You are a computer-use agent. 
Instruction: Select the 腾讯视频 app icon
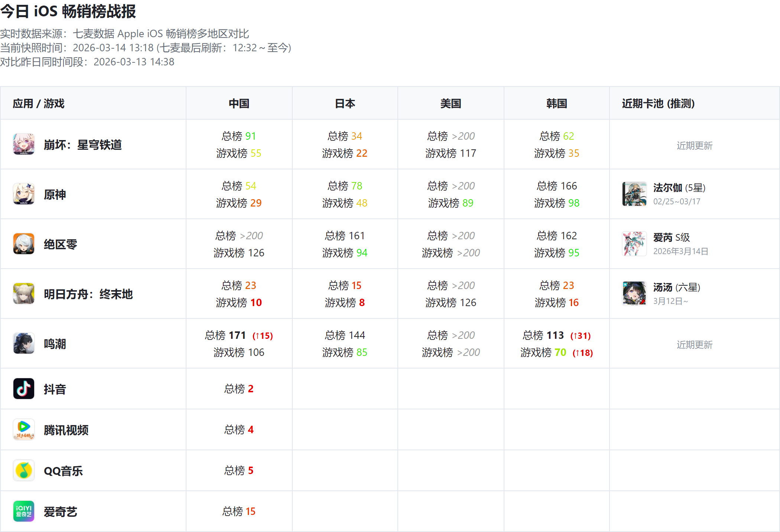(x=24, y=429)
